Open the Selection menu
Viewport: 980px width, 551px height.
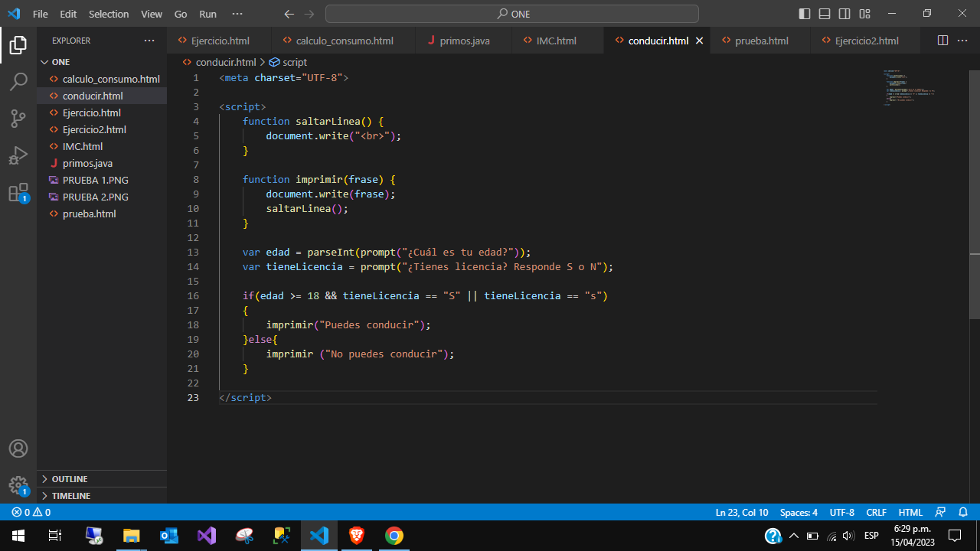[x=109, y=14]
